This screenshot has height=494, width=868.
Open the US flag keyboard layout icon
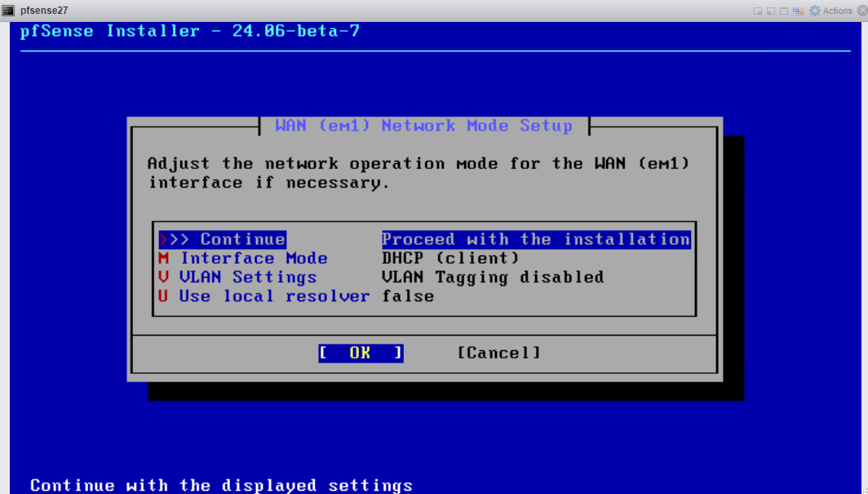tap(798, 11)
